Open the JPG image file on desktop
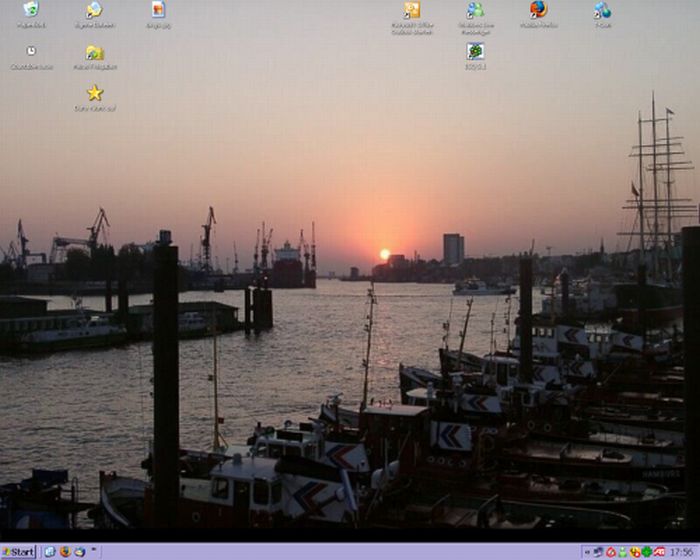Screen dimensions: 700x560 (x=158, y=11)
